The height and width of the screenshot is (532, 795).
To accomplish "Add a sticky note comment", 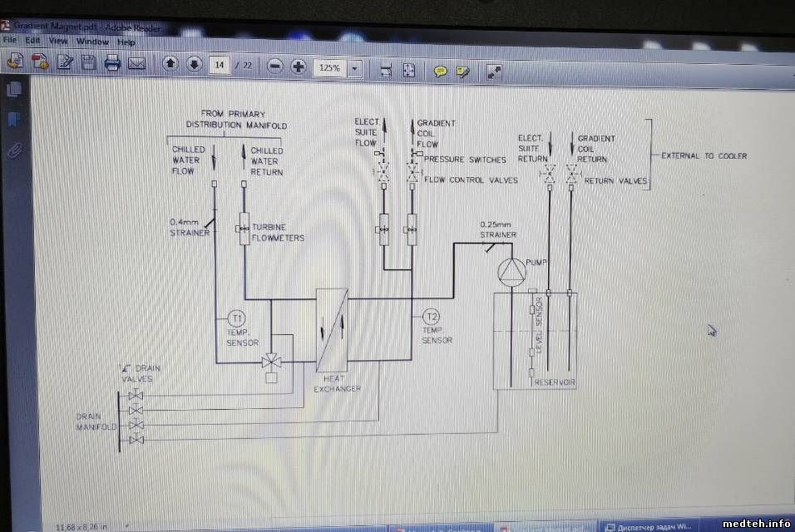I will [x=441, y=71].
